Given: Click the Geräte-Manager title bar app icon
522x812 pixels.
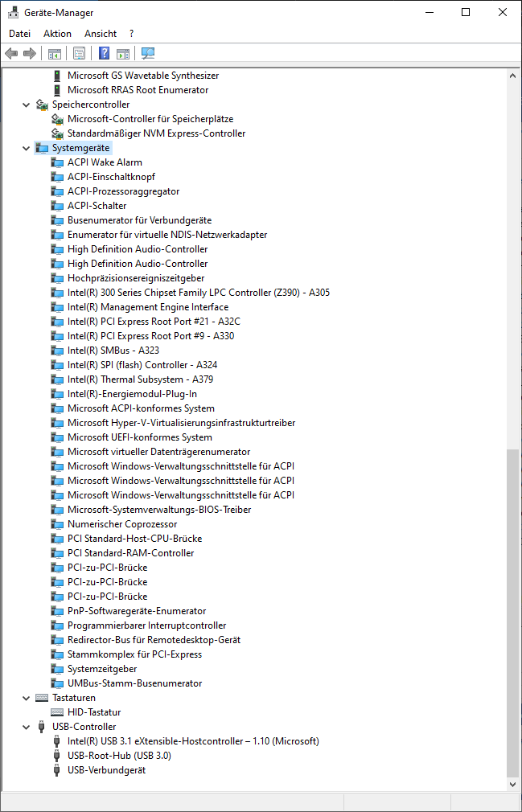Looking at the screenshot, I should 13,12.
